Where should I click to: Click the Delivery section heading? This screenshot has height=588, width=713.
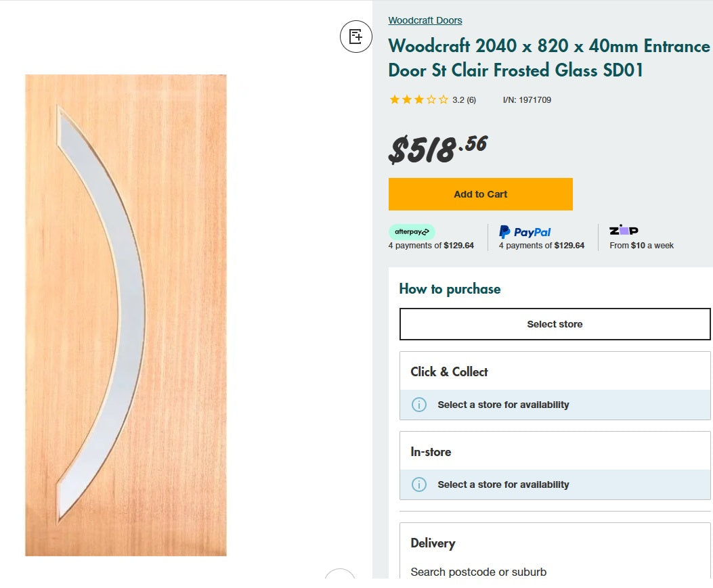(x=433, y=543)
